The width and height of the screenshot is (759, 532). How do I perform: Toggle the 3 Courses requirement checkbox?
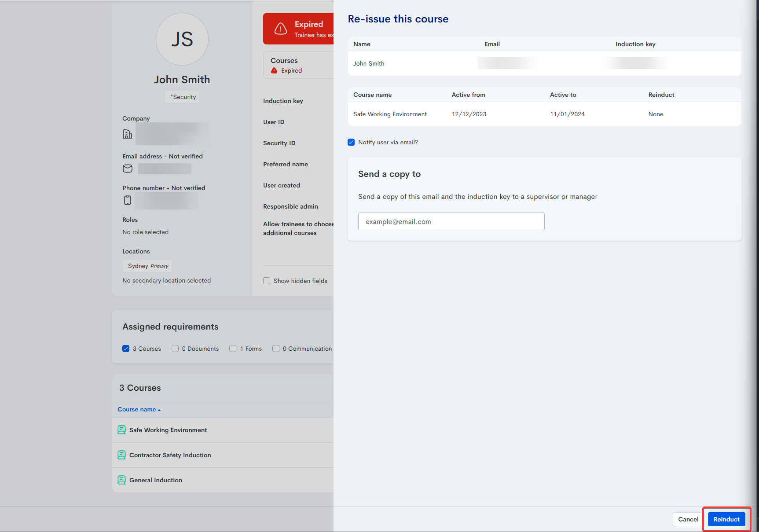126,349
